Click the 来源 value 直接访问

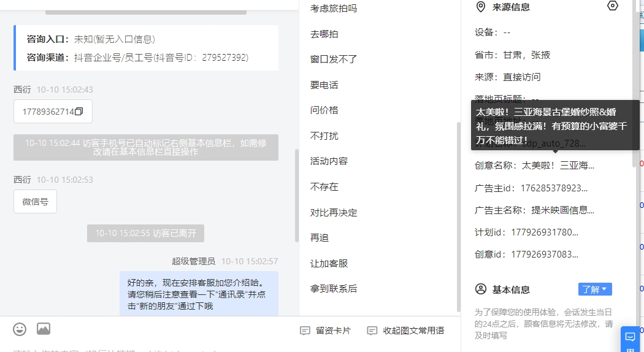[x=522, y=77]
